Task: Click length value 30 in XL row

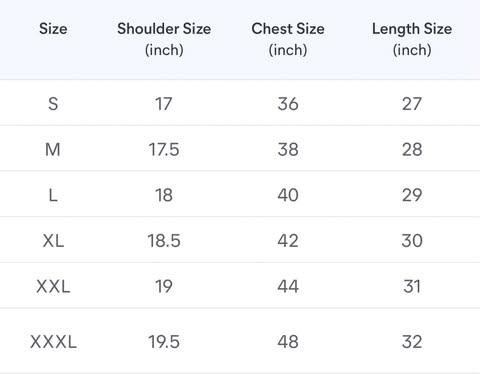Action: 412,240
